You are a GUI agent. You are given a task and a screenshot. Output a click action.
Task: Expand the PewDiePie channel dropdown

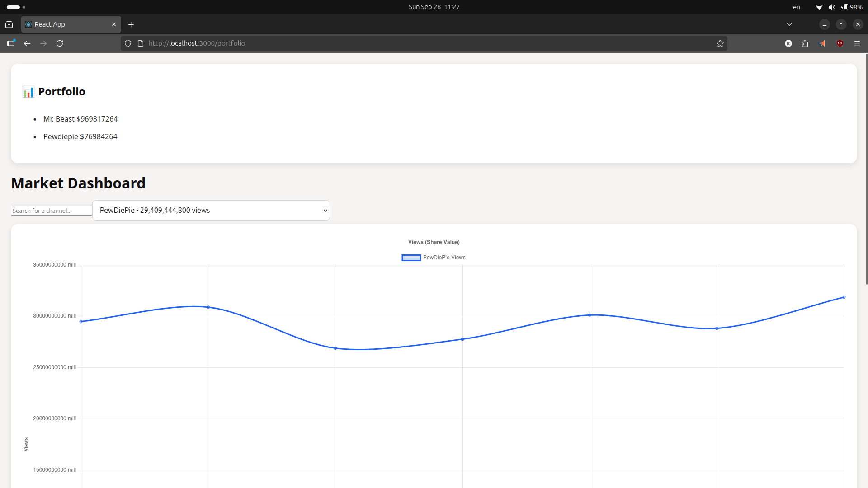211,211
